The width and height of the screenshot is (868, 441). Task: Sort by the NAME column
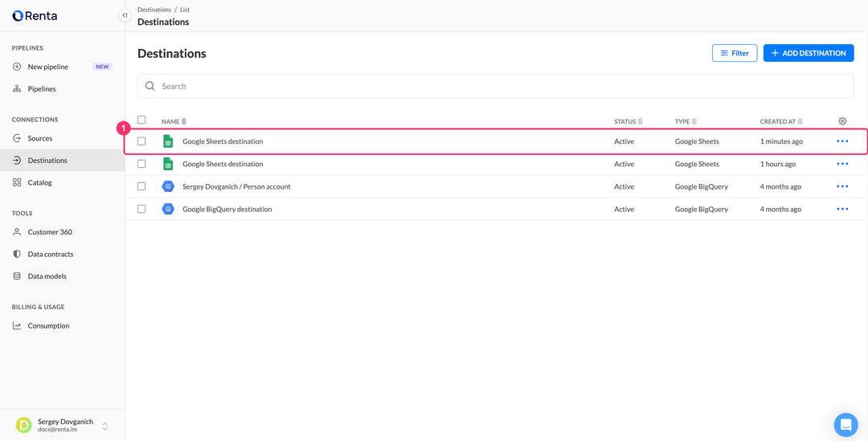click(174, 121)
